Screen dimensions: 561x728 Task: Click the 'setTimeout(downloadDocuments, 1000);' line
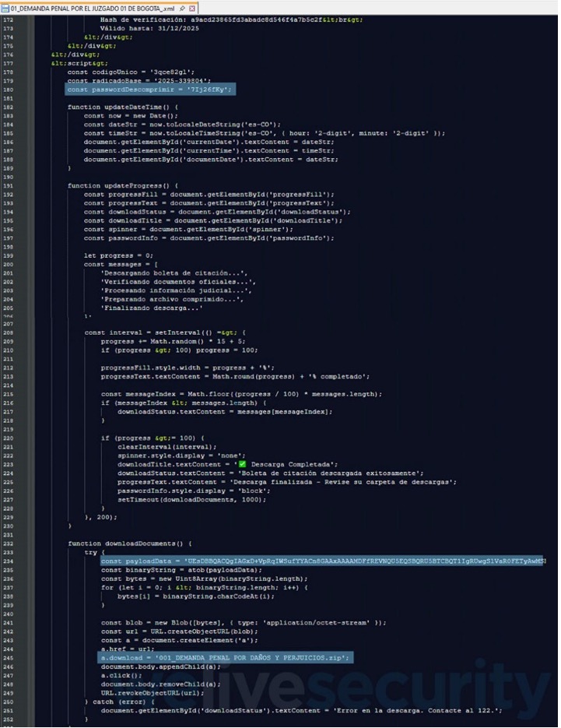click(x=191, y=500)
